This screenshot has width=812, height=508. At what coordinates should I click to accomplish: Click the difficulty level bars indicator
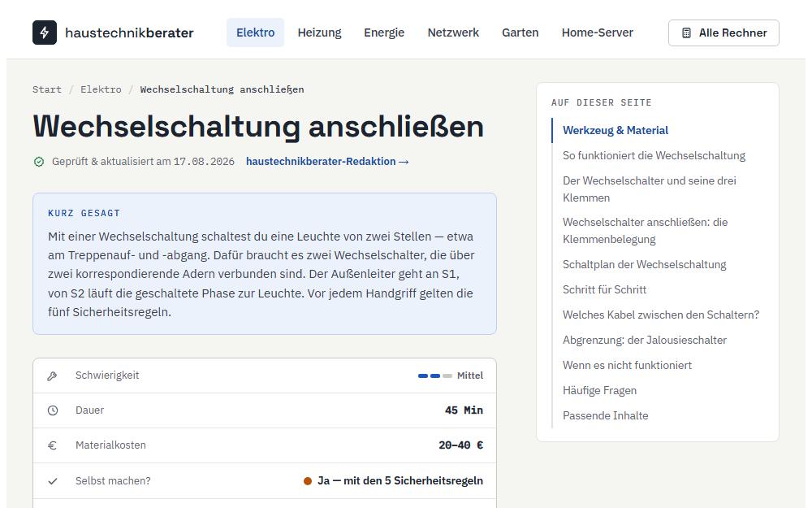(435, 376)
